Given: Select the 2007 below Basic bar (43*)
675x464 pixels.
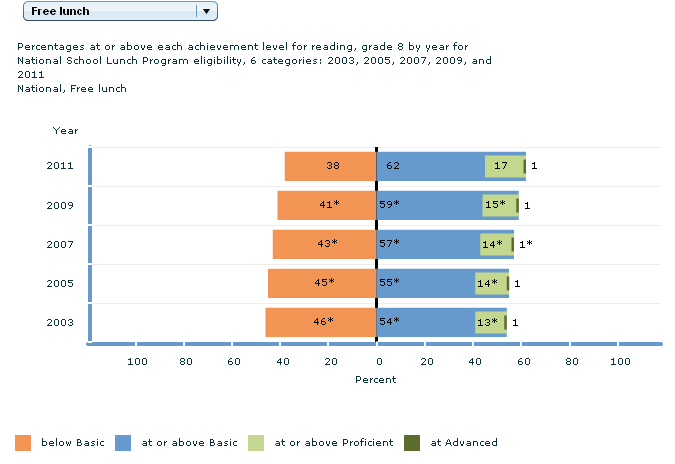Looking at the screenshot, I should coord(324,244).
